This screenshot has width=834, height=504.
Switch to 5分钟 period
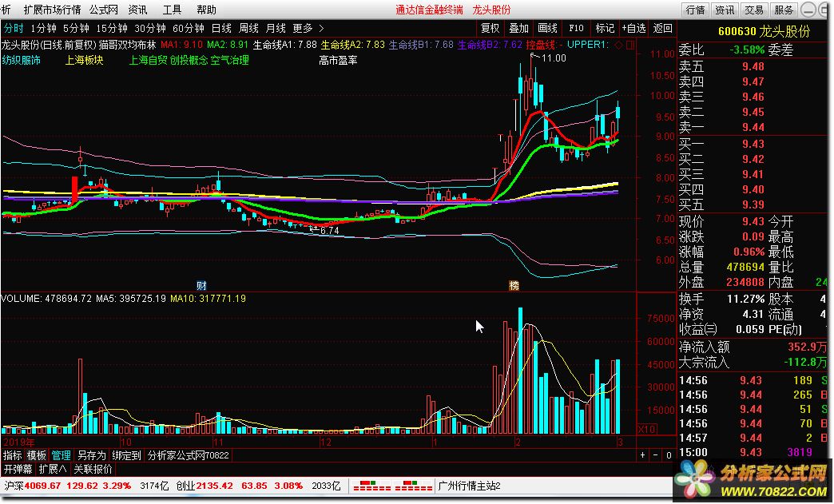(76, 28)
